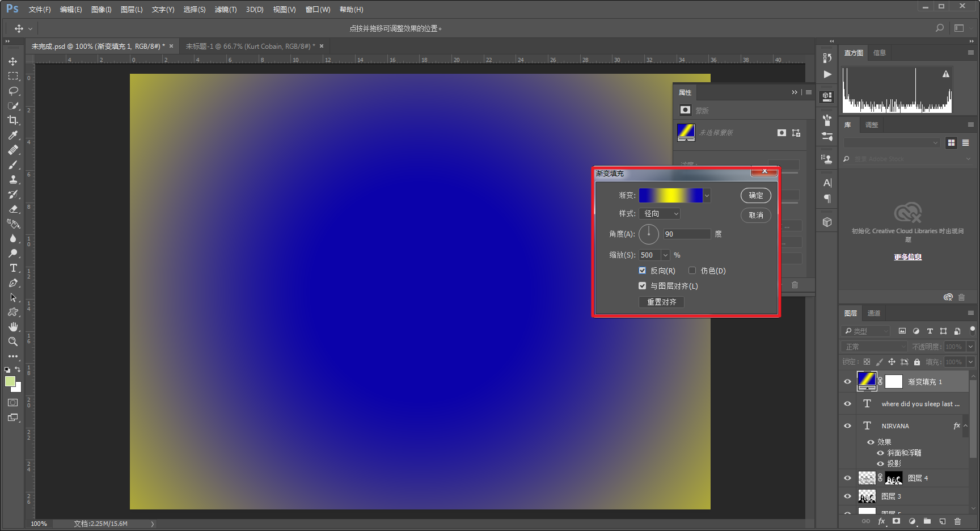Screen dimensions: 980x531
Task: Open the 图层(L) menu
Action: tap(132, 10)
